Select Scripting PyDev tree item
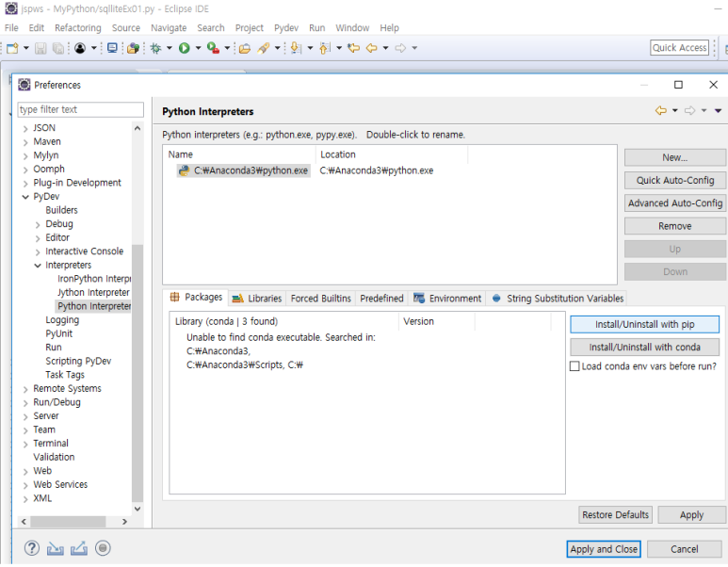The image size is (728, 567). [x=78, y=361]
